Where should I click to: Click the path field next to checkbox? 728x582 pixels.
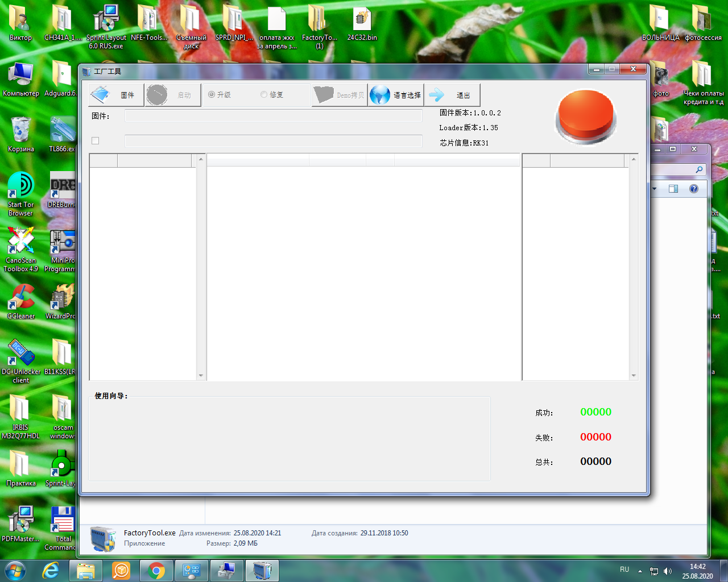pos(274,141)
